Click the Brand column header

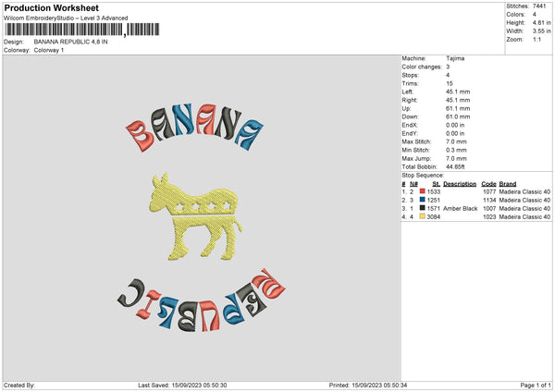(508, 184)
